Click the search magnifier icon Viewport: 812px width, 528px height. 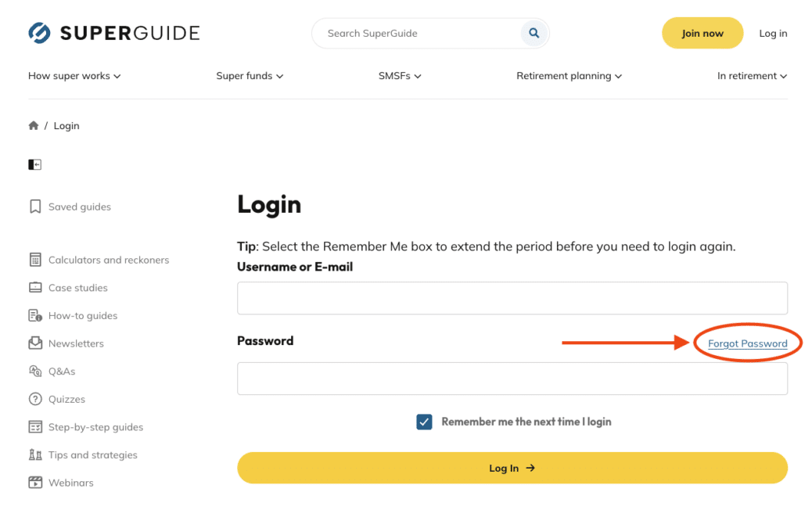click(534, 34)
